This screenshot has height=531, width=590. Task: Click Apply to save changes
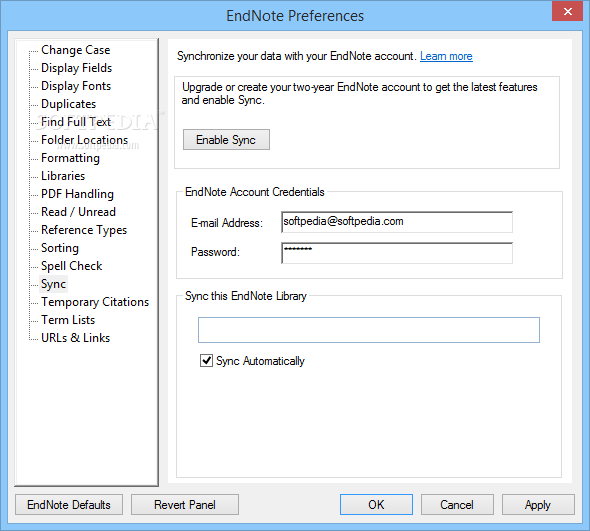538,505
